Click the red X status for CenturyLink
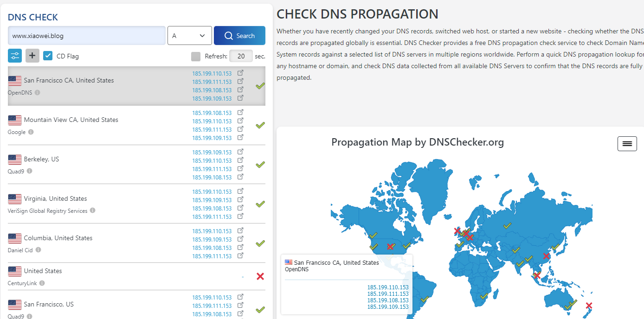This screenshot has height=319, width=644. click(260, 276)
